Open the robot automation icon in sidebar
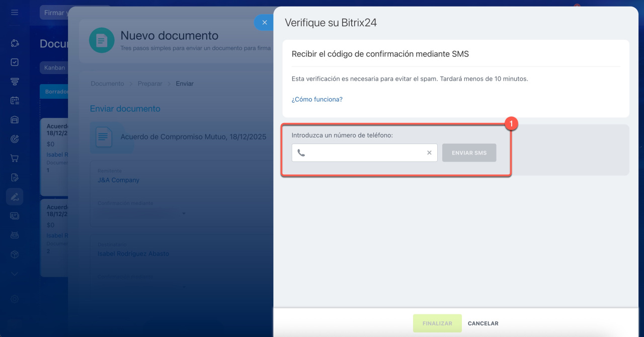 (15, 235)
